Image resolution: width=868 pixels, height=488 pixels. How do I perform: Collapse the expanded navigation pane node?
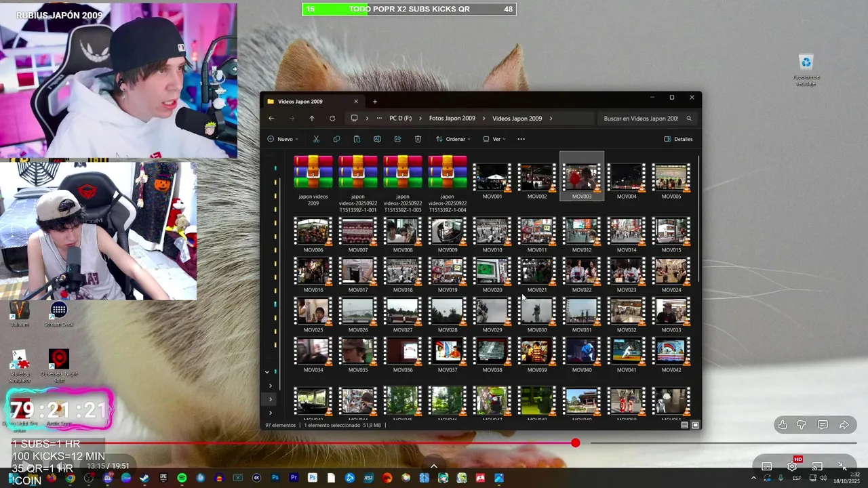(267, 371)
